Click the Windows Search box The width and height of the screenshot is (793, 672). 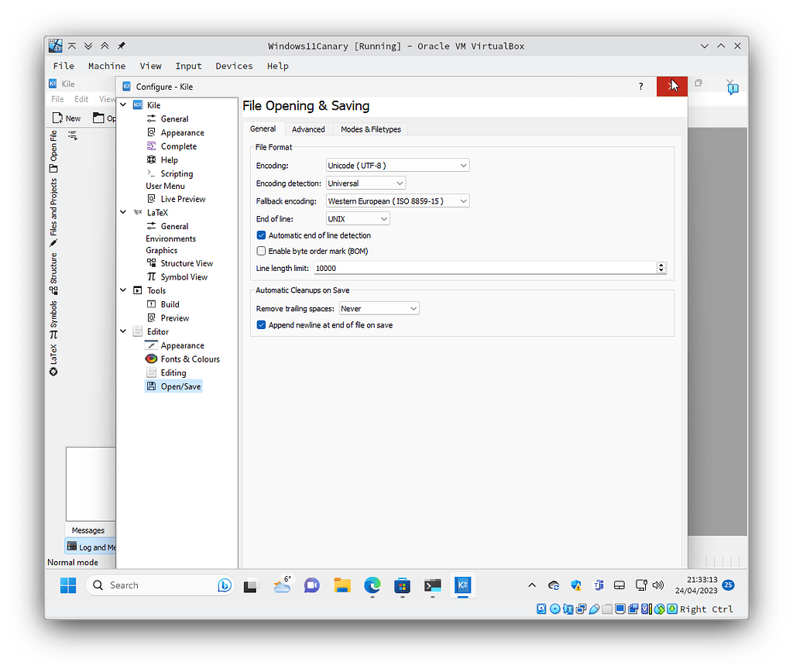[155, 585]
